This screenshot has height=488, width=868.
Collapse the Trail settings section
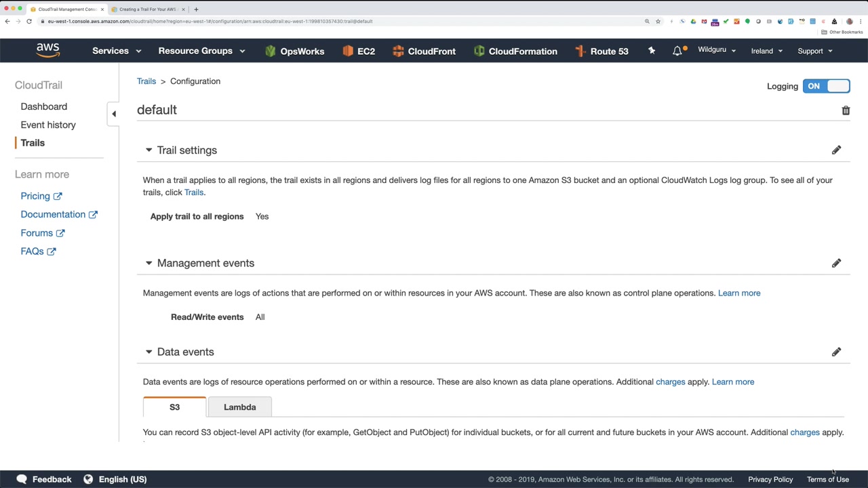149,150
